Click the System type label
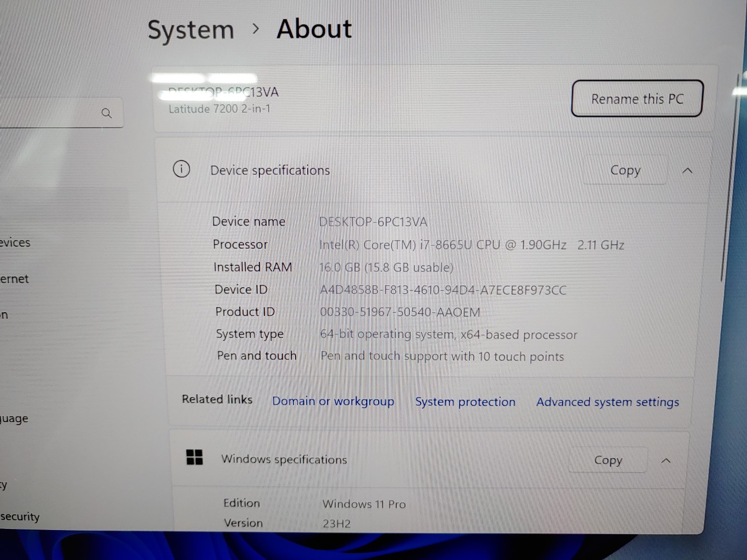Viewport: 747px width, 560px height. pyautogui.click(x=250, y=334)
